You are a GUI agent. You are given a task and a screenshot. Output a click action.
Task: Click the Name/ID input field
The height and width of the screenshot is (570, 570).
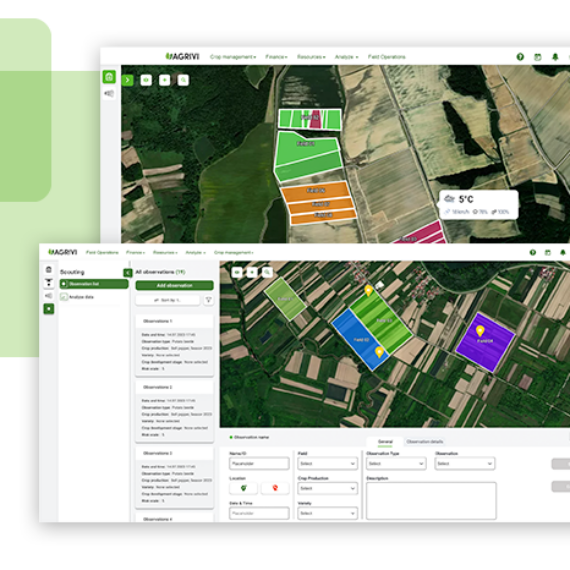pyautogui.click(x=259, y=463)
